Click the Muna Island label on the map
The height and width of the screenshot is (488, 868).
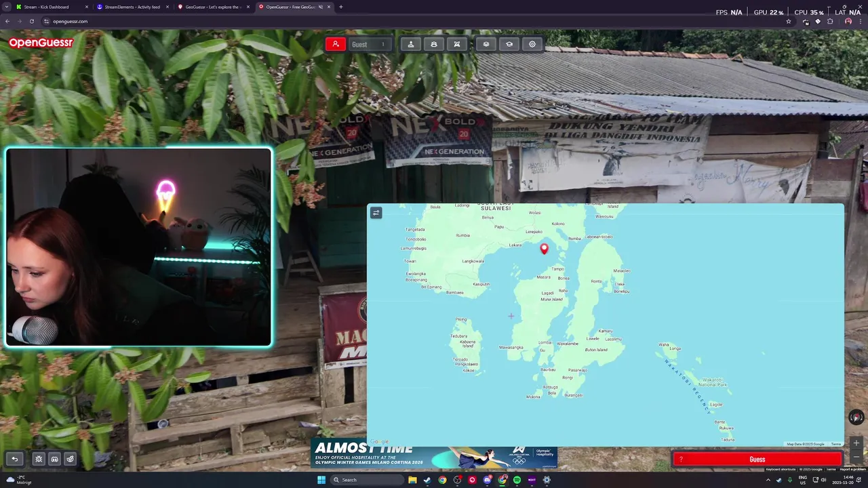[552, 299]
